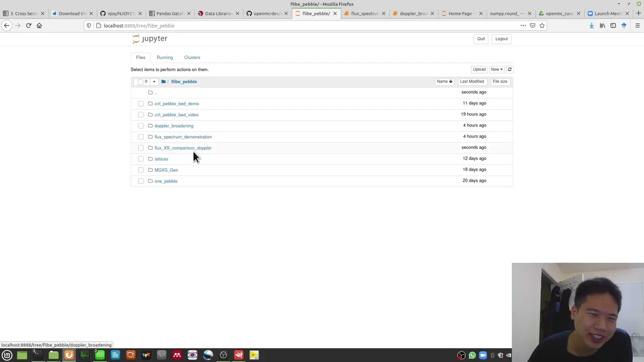Click the flibe_pebble breadcrumb link
This screenshot has width=644, height=362.
[184, 81]
